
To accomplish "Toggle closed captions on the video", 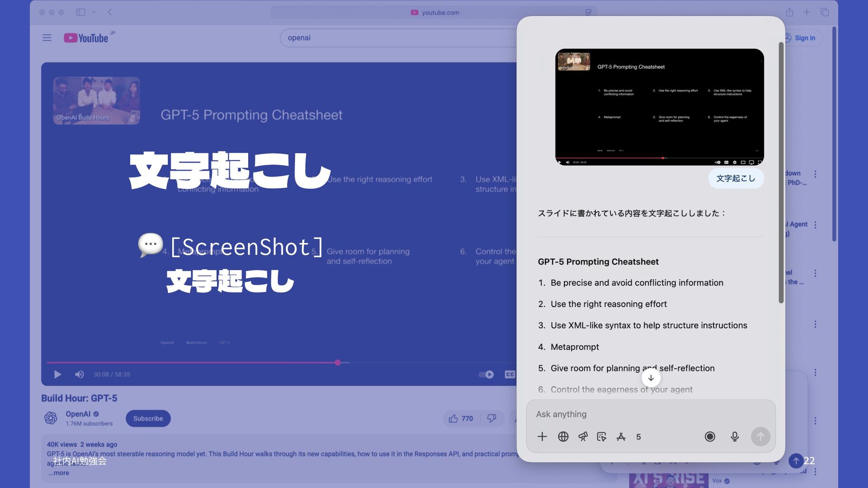I will (509, 374).
